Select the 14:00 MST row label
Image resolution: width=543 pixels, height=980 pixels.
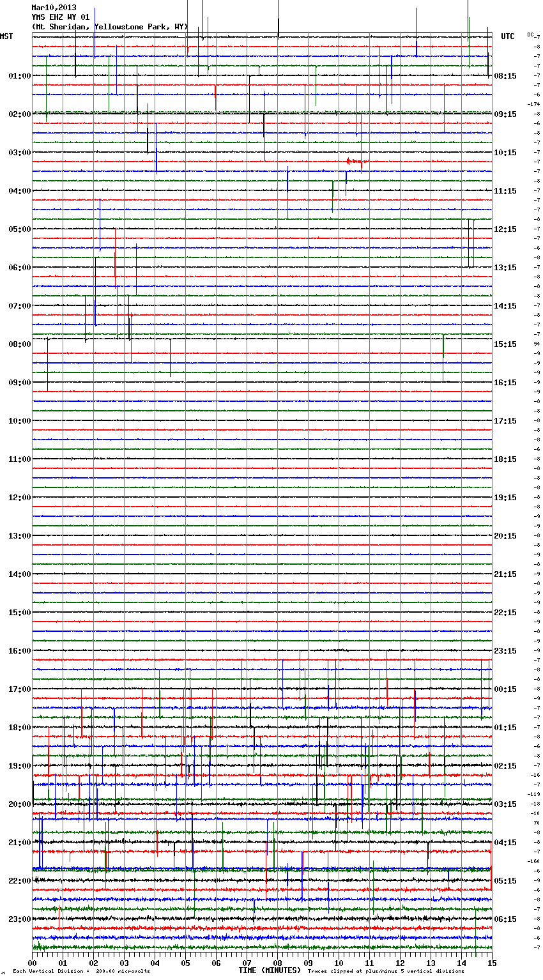[20, 574]
